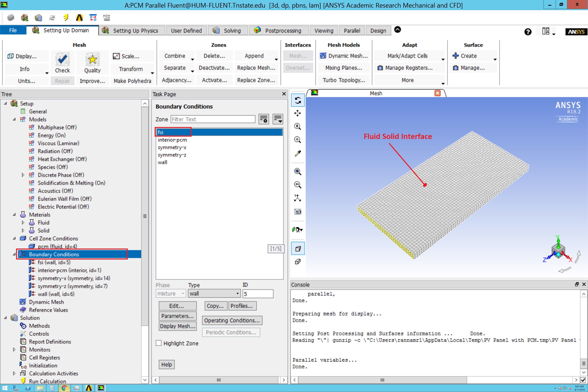Expand the Discrete Phase node
Screen dimensions: 588x392
pyautogui.click(x=23, y=175)
